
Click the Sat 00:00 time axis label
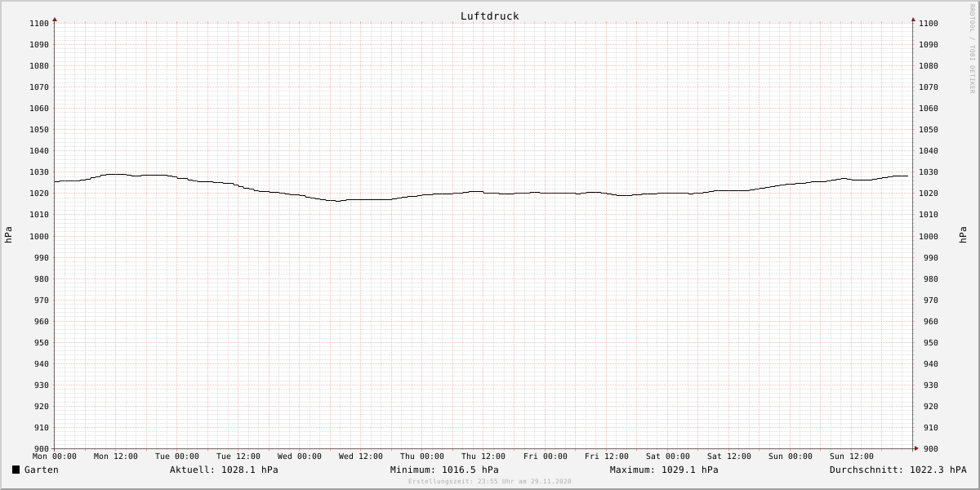pyautogui.click(x=668, y=457)
